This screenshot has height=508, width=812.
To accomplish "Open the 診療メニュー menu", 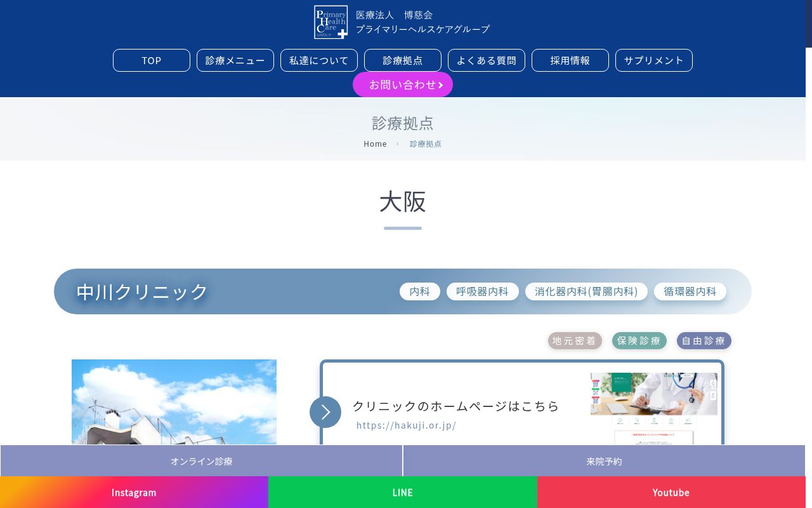I will (235, 60).
